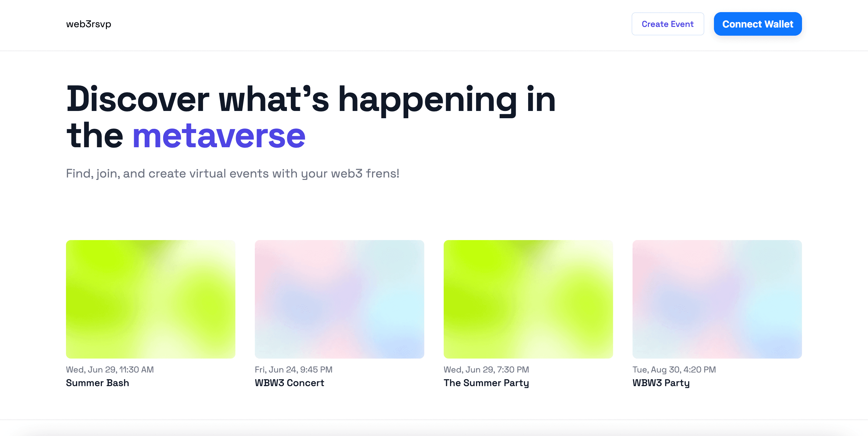Click The Summer Party title link
Viewport: 868px width, 436px height.
click(486, 383)
